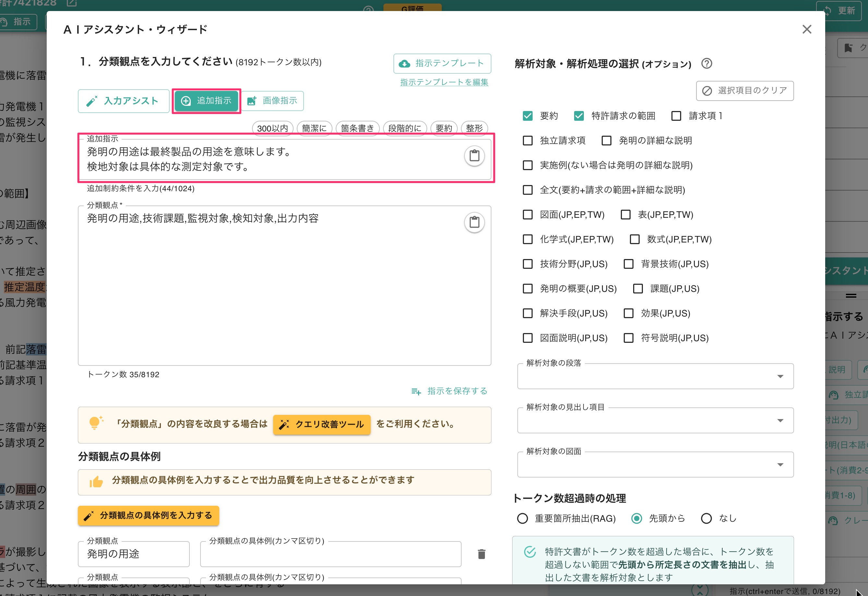This screenshot has width=868, height=596.
Task: Check the 独立請求項 checkbox
Action: 527,141
